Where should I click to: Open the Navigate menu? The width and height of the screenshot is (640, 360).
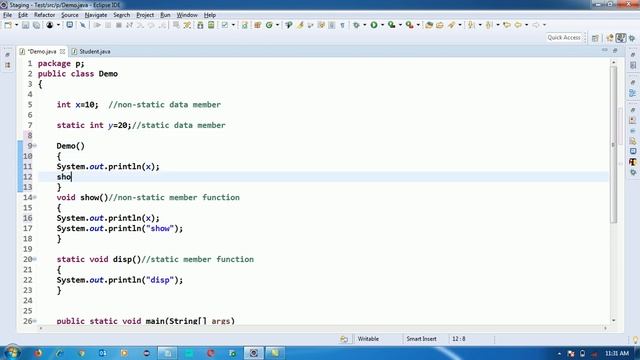(x=96, y=15)
